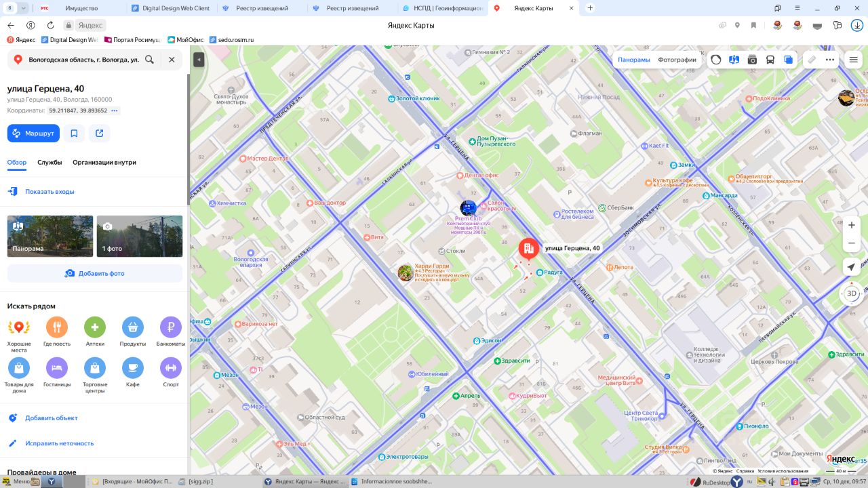Open browser downloads icon
The height and width of the screenshot is (488, 868).
point(857,25)
